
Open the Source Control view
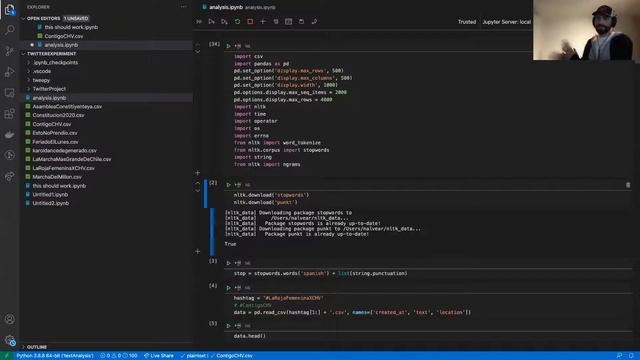[x=9, y=51]
